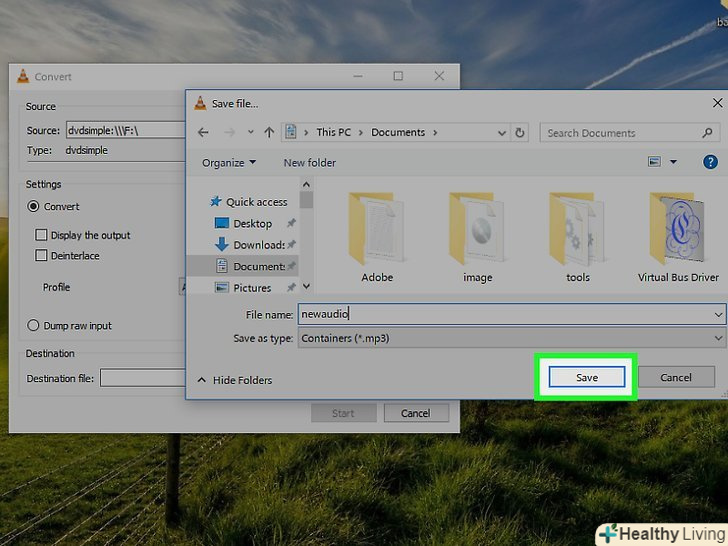This screenshot has width=728, height=546.
Task: Open recent locations dropdown arrow
Action: [251, 132]
